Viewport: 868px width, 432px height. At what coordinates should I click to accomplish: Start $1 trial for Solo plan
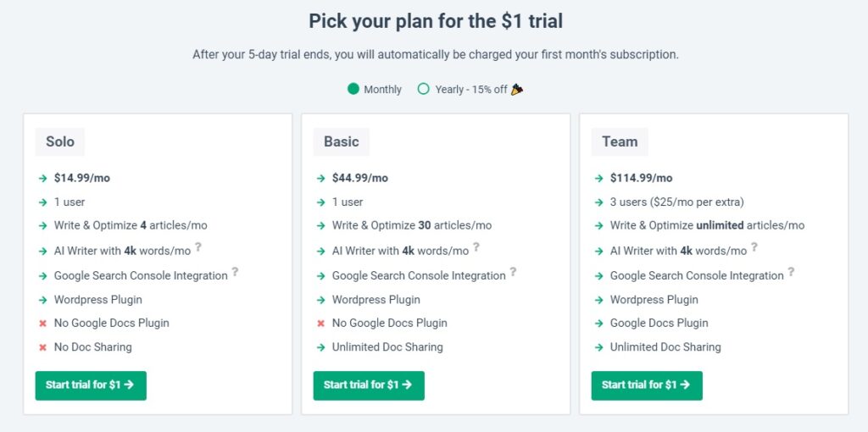point(91,385)
